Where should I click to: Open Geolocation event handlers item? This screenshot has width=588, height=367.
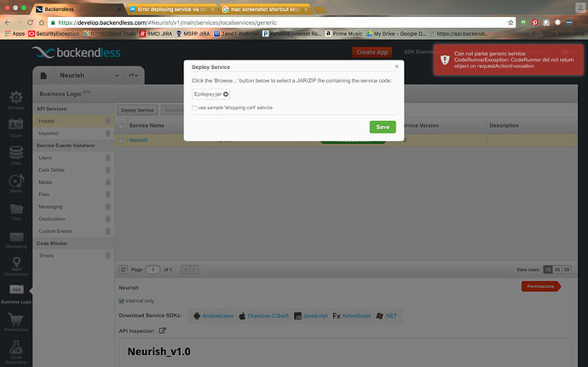[73, 219]
